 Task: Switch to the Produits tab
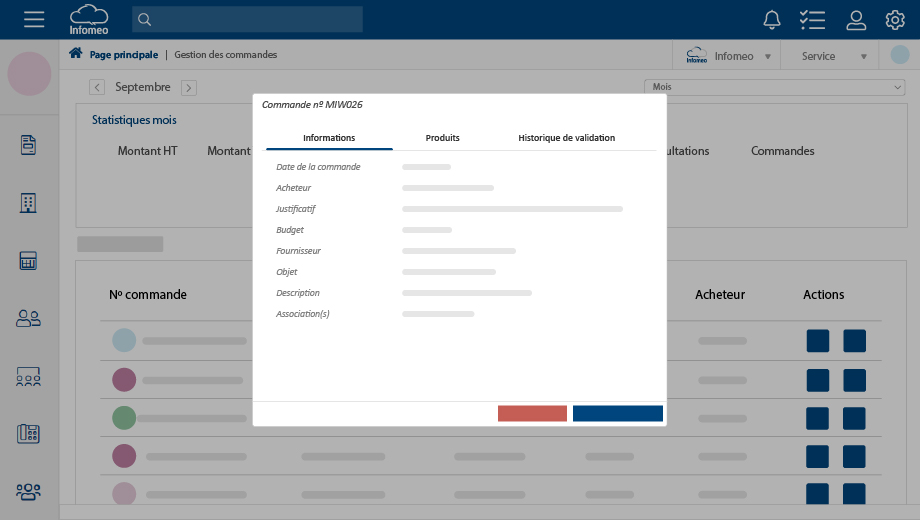point(442,138)
